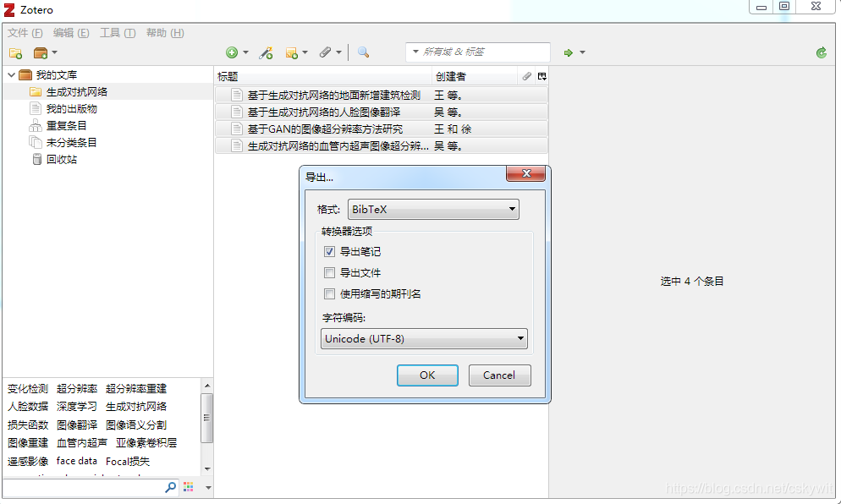Click the tag filter magnifier icon

171,487
